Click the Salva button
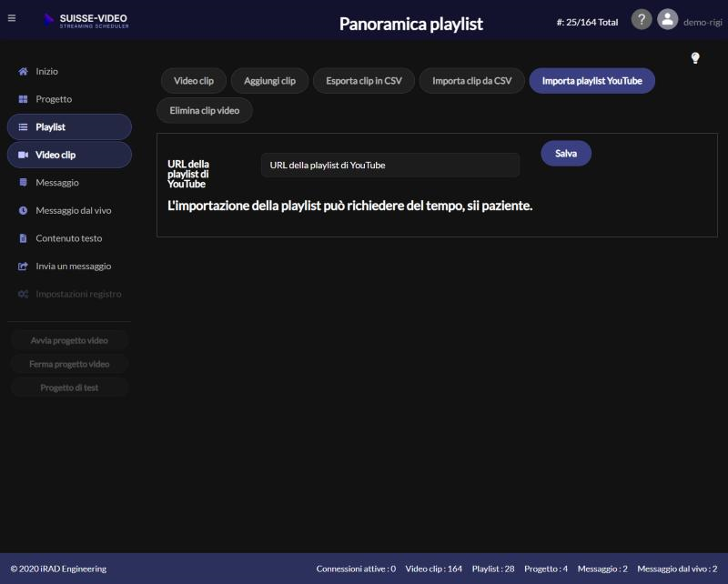The image size is (728, 584). 566,153
